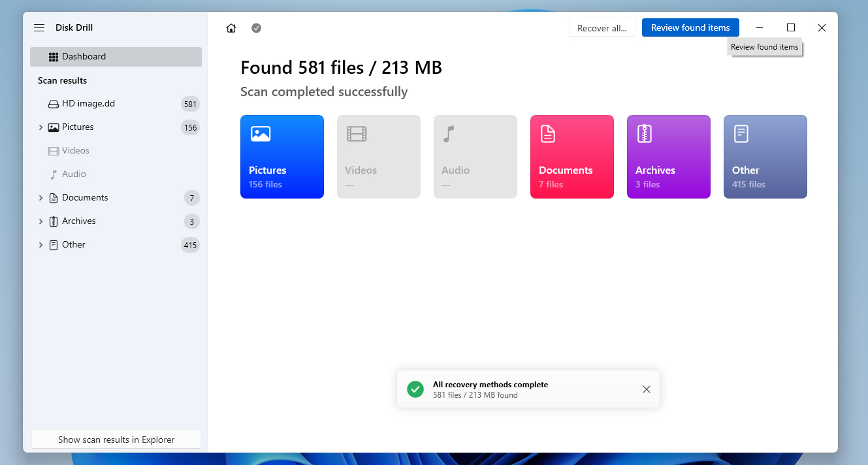868x465 pixels.
Task: Click the 581 count badge
Action: [190, 104]
